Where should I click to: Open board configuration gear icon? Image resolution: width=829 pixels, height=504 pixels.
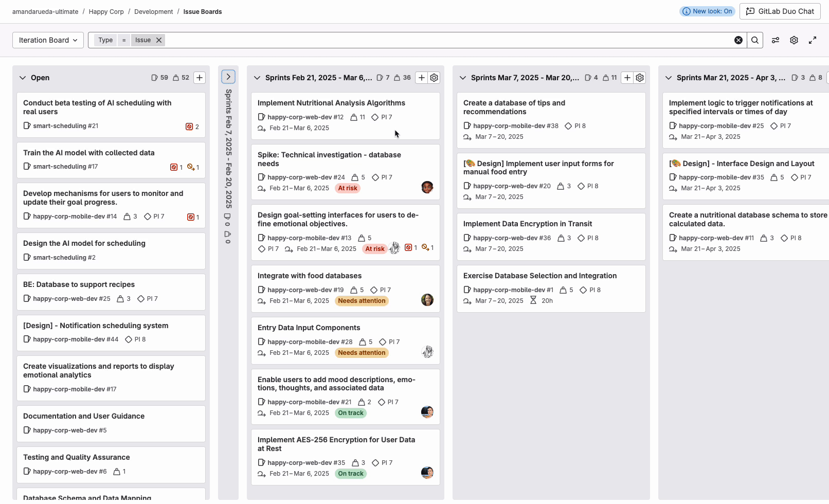tap(794, 40)
